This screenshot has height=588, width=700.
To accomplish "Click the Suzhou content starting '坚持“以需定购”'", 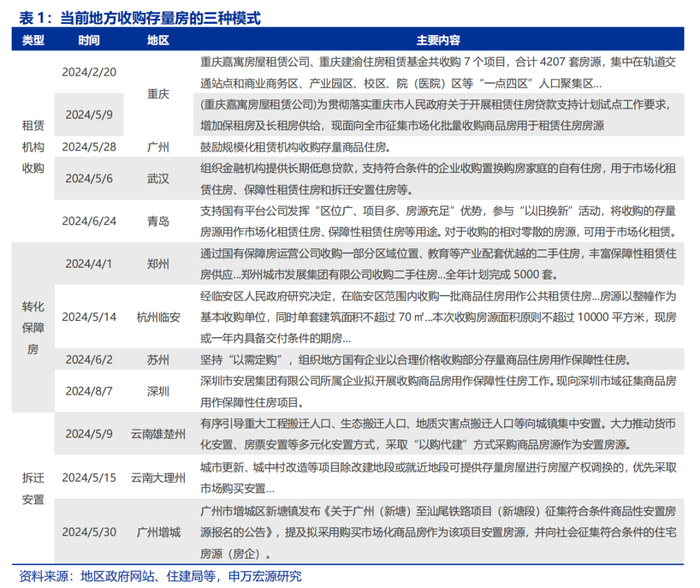I will click(x=416, y=359).
